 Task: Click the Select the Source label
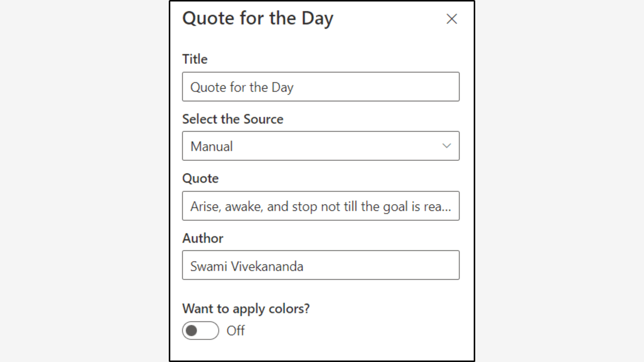[232, 119]
